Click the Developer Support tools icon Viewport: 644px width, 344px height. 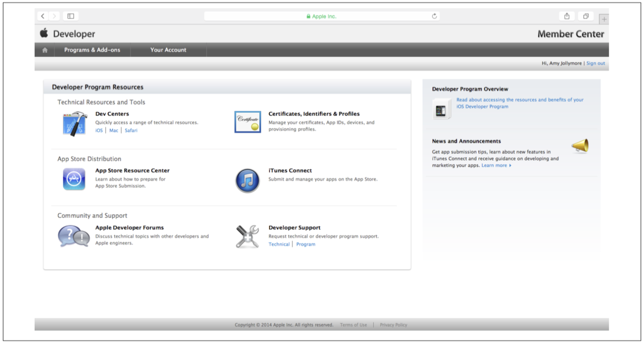247,237
